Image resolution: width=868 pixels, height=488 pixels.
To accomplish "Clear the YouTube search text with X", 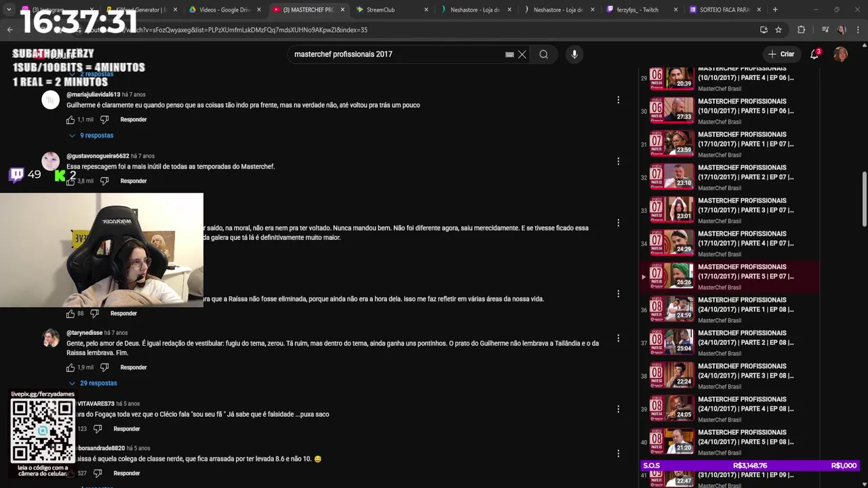I will click(x=522, y=54).
